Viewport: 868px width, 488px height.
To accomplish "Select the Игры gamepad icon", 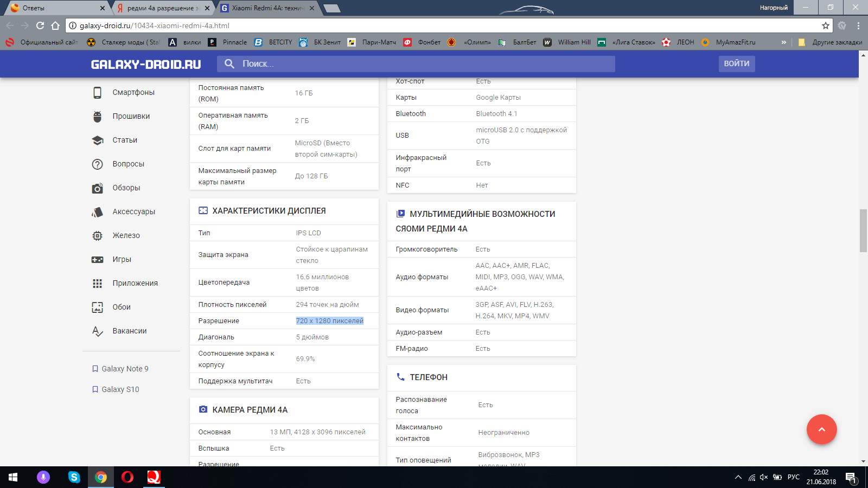I will click(97, 260).
